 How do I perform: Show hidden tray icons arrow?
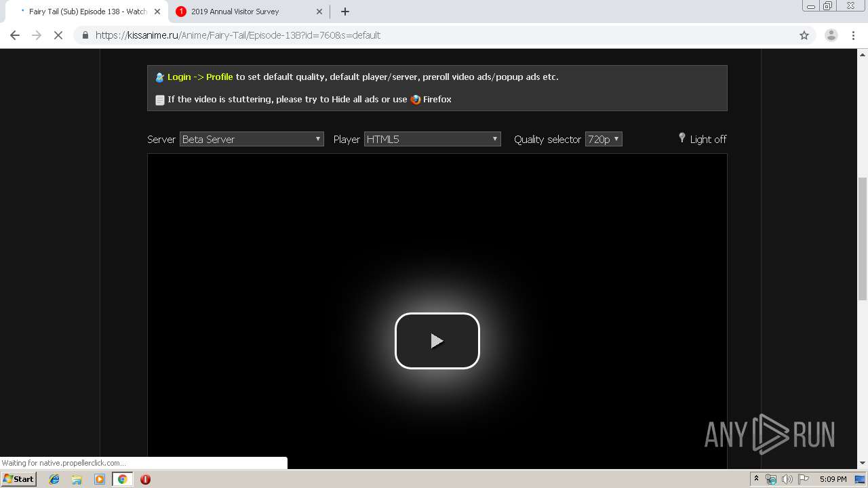tap(756, 479)
